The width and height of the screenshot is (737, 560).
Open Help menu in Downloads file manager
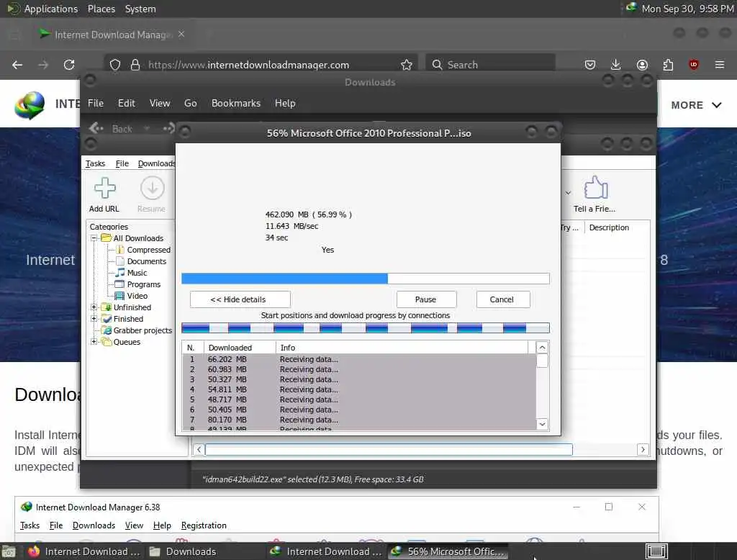pyautogui.click(x=285, y=103)
